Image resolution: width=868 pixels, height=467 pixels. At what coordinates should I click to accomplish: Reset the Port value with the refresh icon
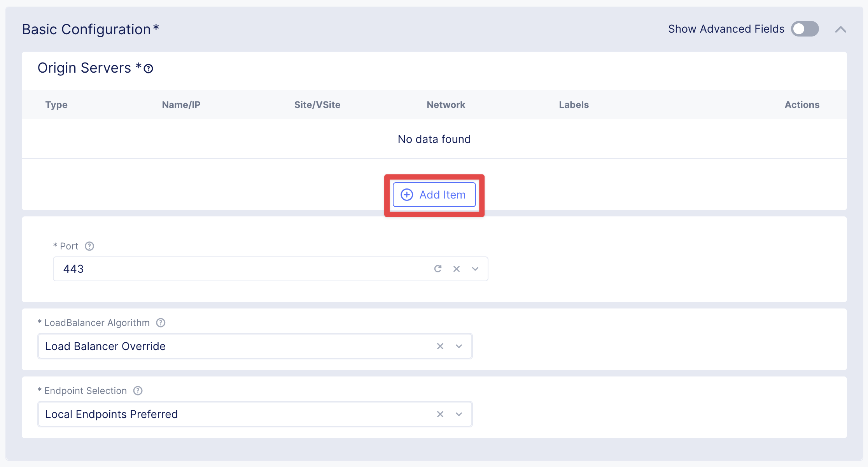(x=438, y=269)
